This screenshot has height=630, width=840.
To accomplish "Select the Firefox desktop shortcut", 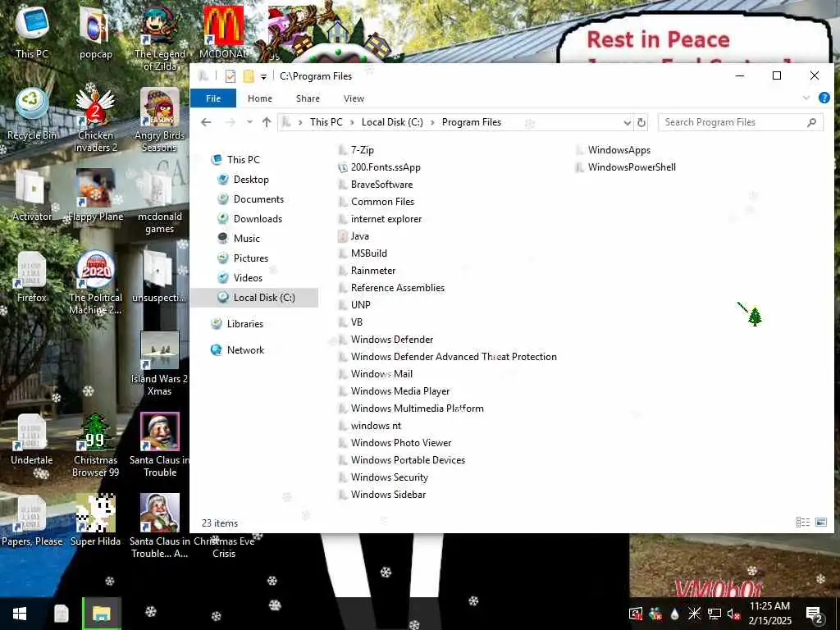I will tap(32, 276).
